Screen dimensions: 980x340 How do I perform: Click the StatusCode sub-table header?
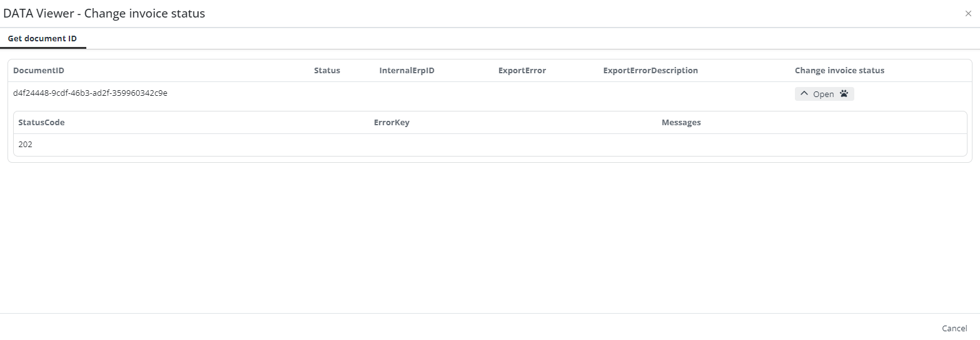click(41, 123)
